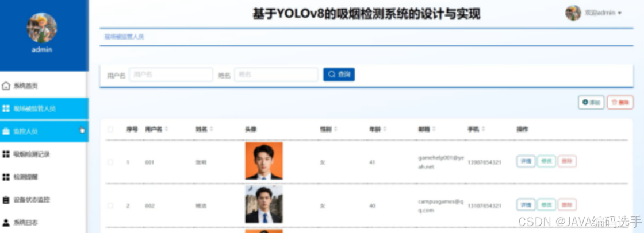Screen dimensions: 644x233
Task: Sort the table by 性别 column arrows
Action: coord(336,129)
